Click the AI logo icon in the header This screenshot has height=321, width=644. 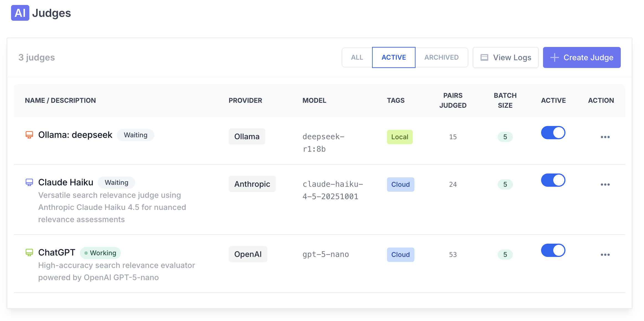[20, 13]
